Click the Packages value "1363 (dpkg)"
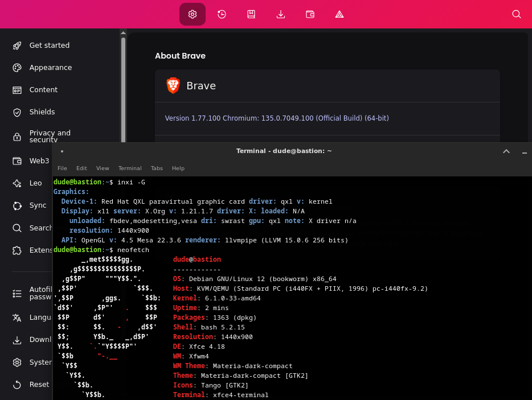This screenshot has width=532, height=400. tap(235, 317)
